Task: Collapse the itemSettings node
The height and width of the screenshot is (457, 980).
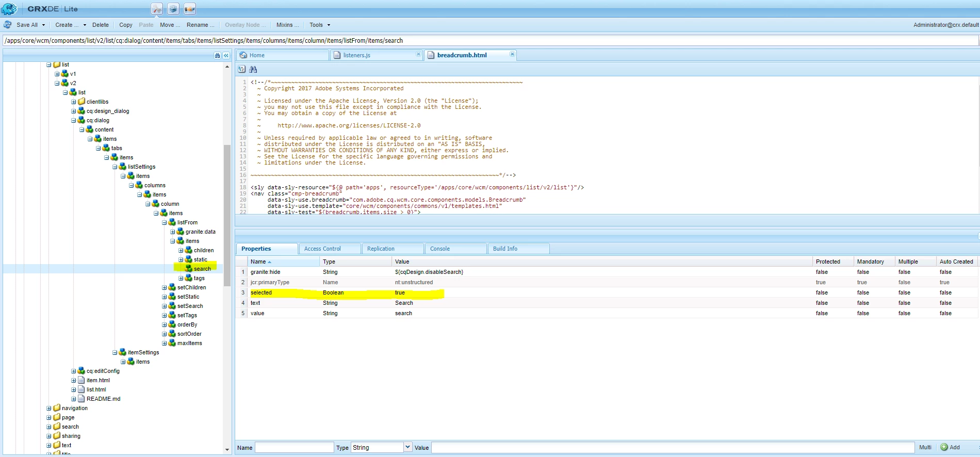Action: 115,352
